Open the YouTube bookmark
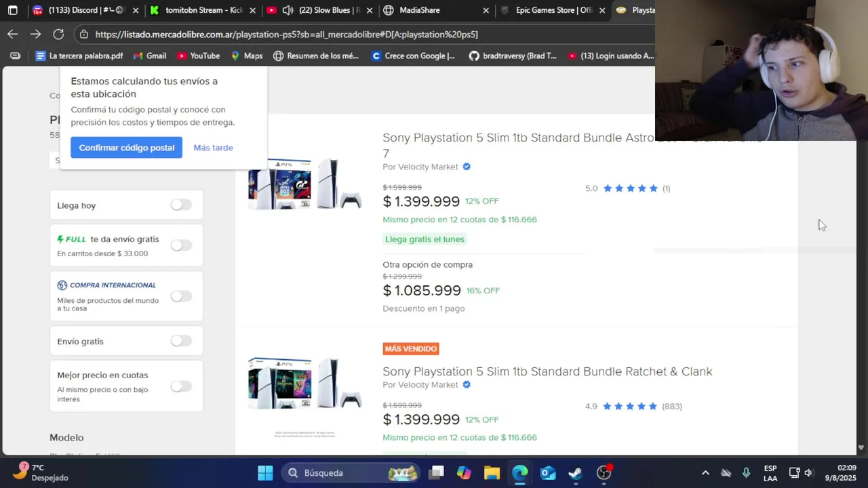The image size is (868, 488). pos(198,56)
